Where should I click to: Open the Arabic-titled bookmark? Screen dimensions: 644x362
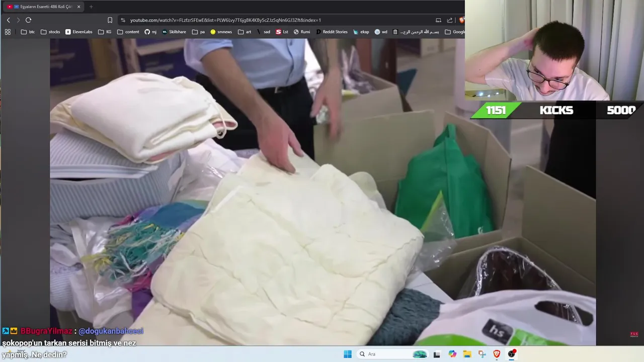point(416,32)
